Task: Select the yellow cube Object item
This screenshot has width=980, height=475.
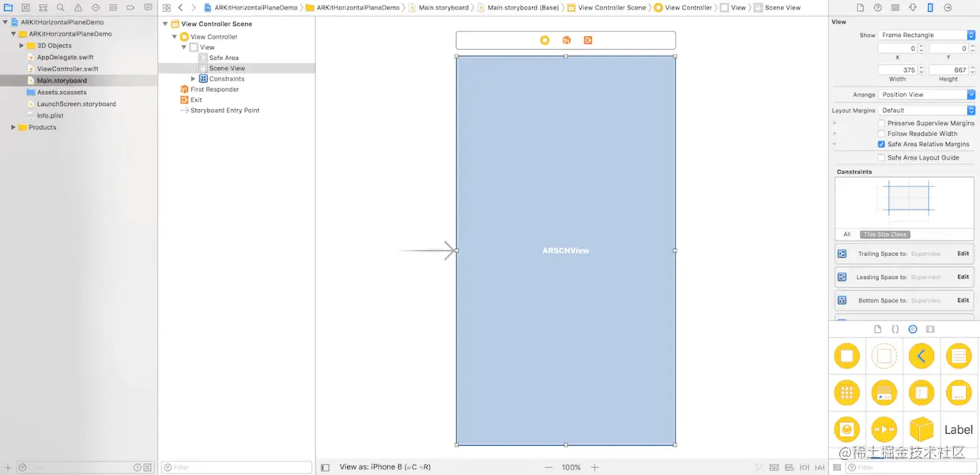Action: point(922,430)
